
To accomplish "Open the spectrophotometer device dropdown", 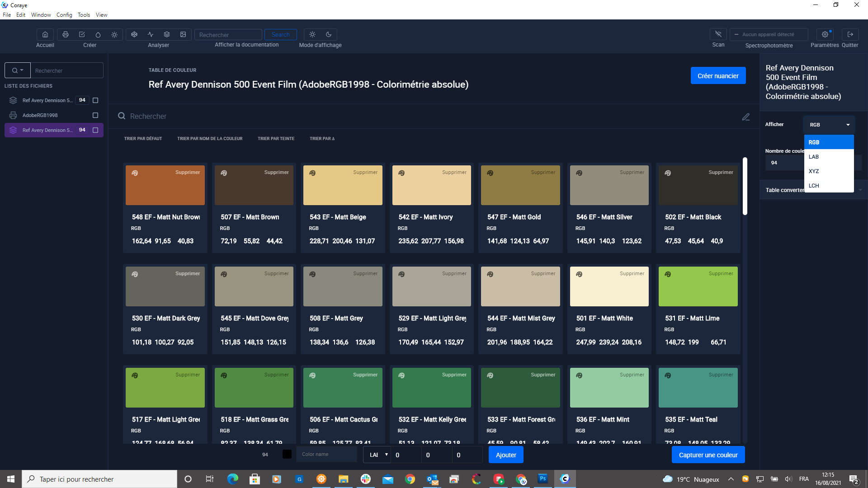I will [769, 34].
